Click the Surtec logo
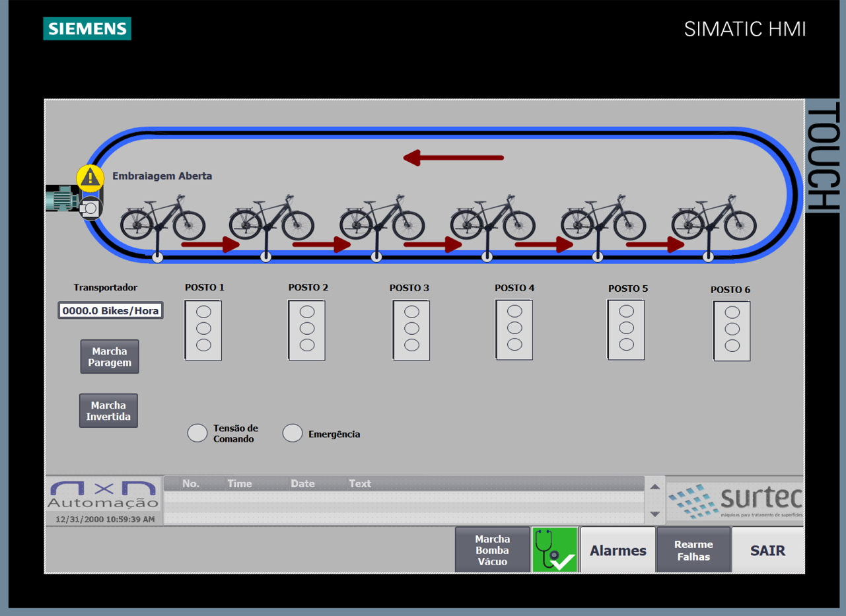Viewport: 846px width, 616px height. [x=735, y=500]
